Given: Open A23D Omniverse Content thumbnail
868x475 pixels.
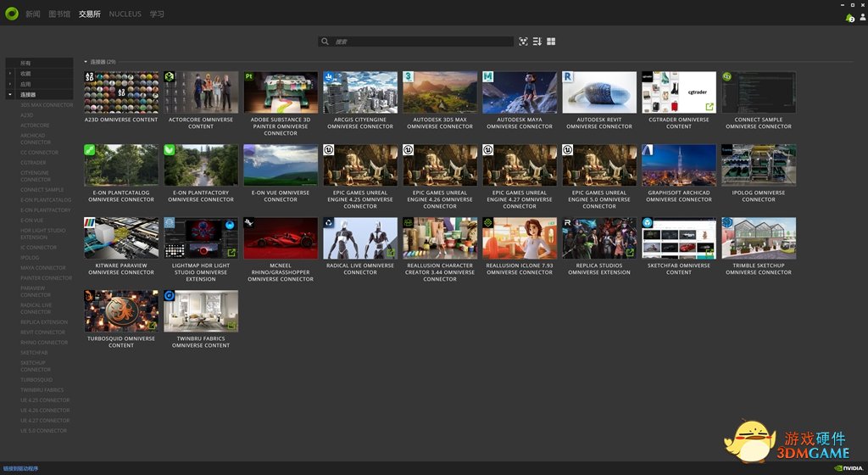Looking at the screenshot, I should coord(121,92).
